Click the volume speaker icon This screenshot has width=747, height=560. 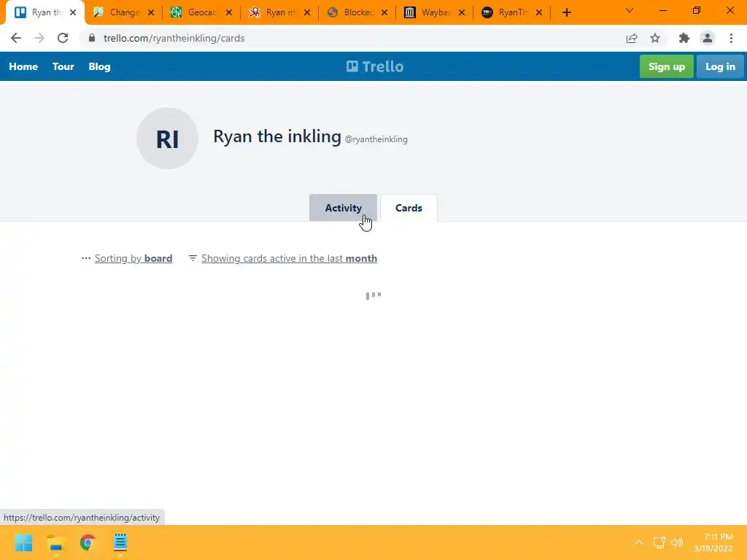coord(676,542)
